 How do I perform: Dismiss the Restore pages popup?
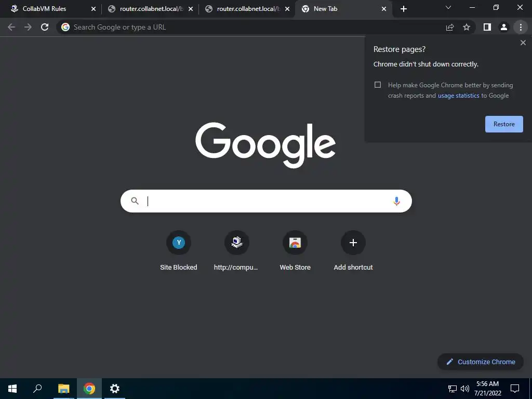(x=523, y=43)
